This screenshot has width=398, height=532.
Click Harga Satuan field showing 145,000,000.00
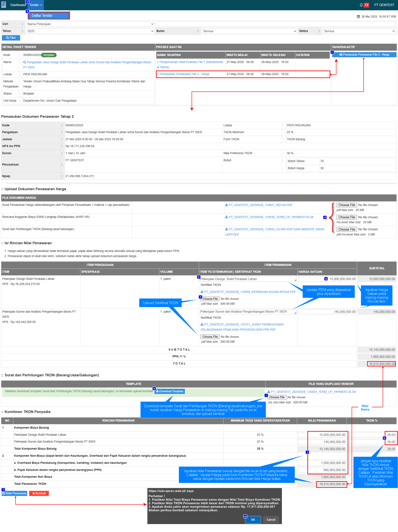[327, 312]
